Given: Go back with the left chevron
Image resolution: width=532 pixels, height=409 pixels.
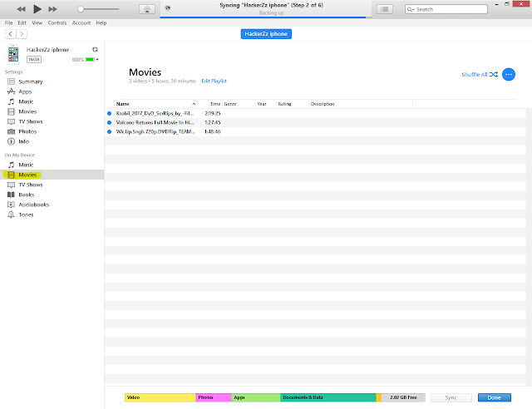Looking at the screenshot, I should pyautogui.click(x=11, y=34).
